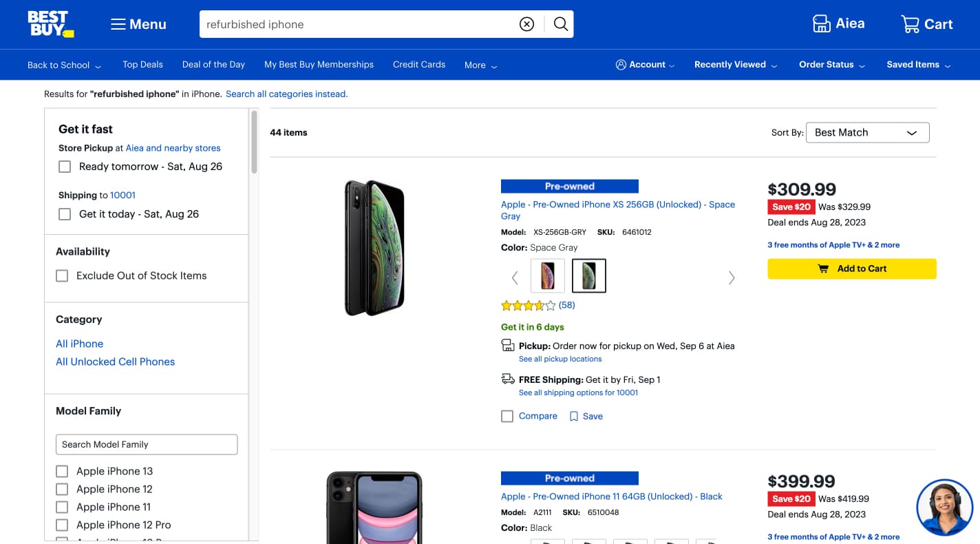Enable Exclude Out of Stock Items

point(62,276)
